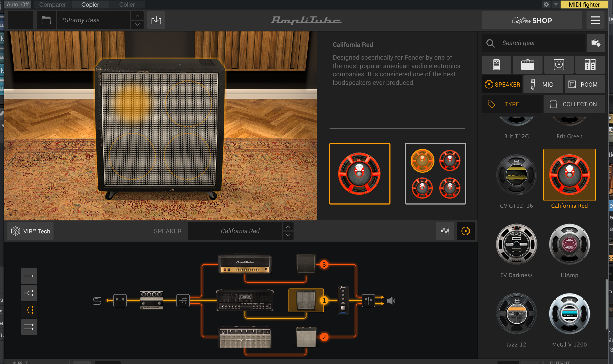Select the amp head gear category icon
The image size is (613, 364).
pos(527,65)
